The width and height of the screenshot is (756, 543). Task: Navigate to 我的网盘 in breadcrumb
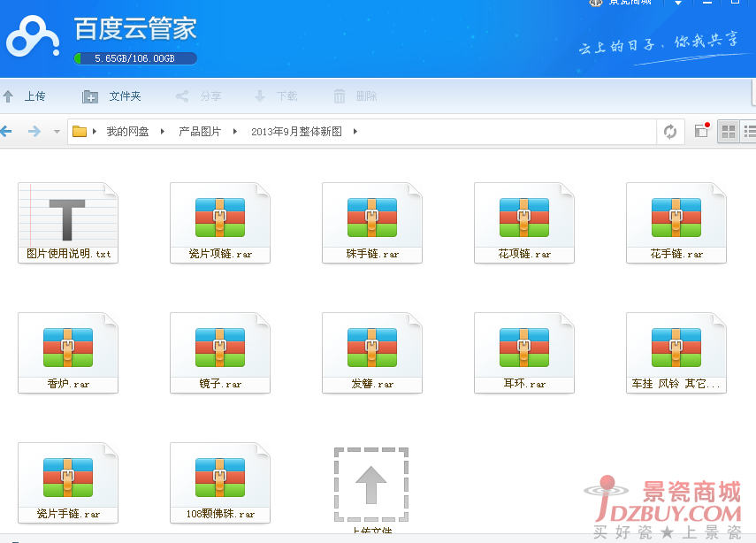tap(127, 132)
